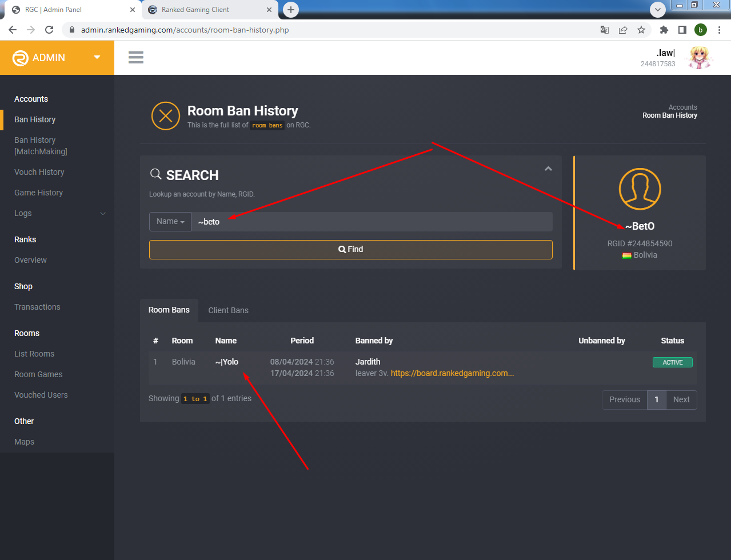
Task: Toggle the browser side panel icon
Action: pos(682,30)
